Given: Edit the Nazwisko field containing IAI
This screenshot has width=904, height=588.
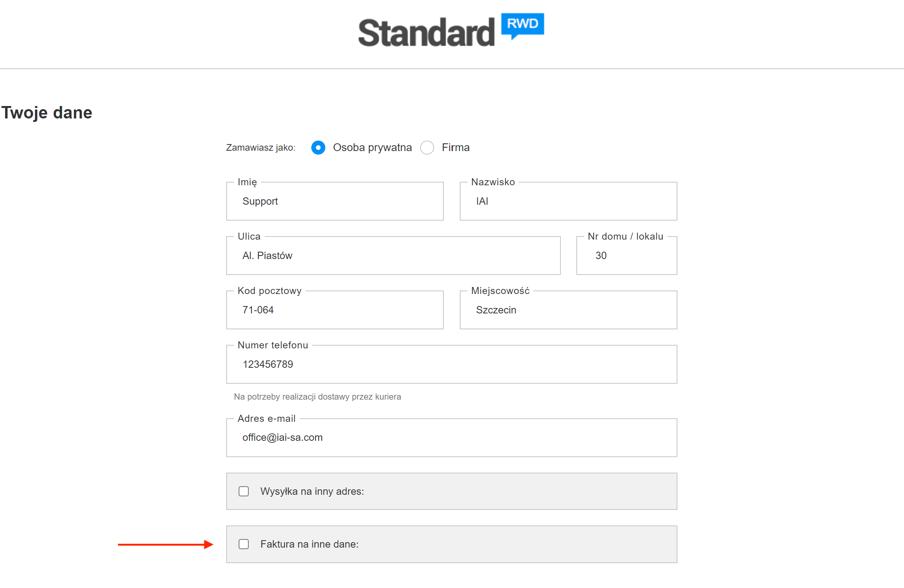Looking at the screenshot, I should [x=568, y=201].
